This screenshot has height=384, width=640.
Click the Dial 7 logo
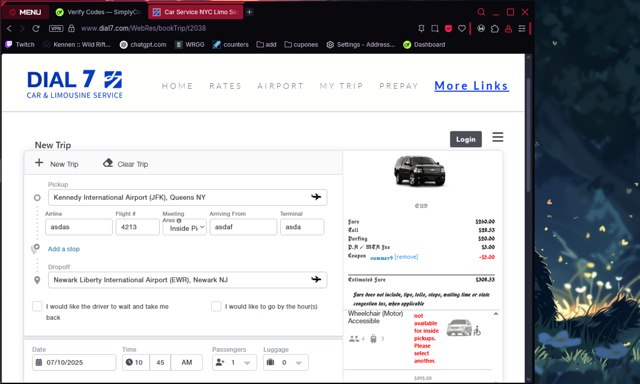tap(75, 84)
